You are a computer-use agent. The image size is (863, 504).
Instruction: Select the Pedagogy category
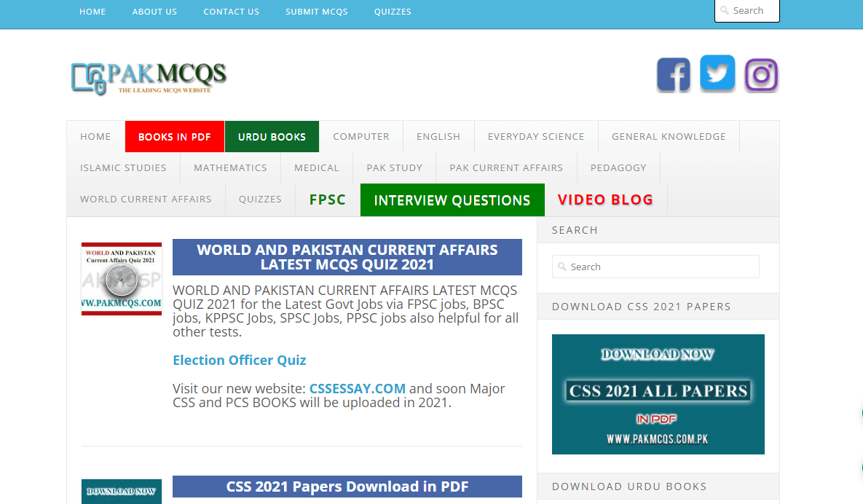click(618, 168)
